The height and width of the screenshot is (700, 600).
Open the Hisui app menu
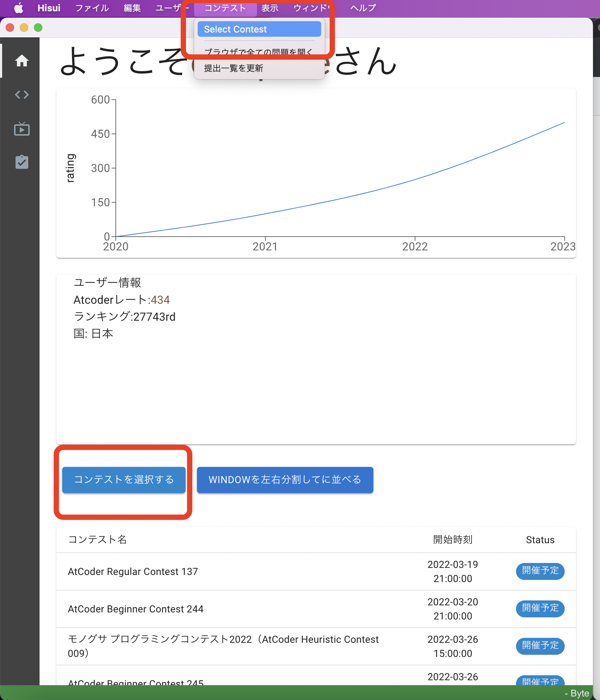coord(49,8)
